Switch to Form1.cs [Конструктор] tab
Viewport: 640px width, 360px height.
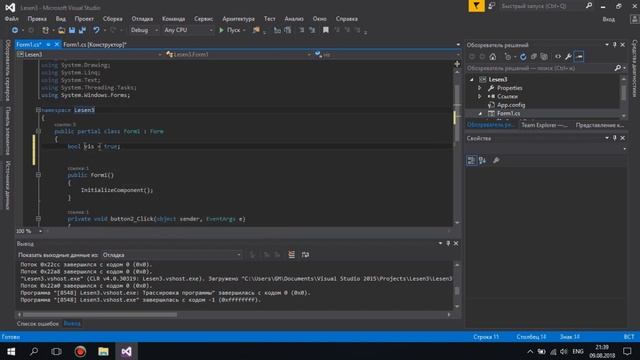pos(95,44)
